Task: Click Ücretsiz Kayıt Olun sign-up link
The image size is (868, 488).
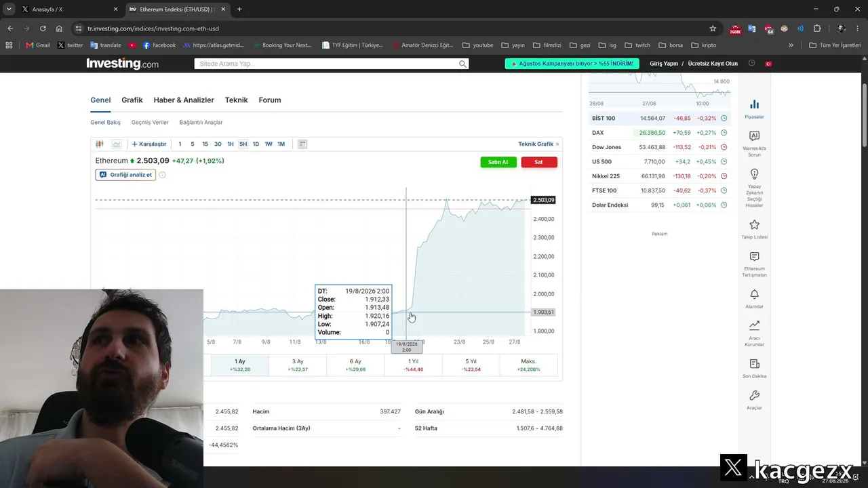Action: (713, 64)
